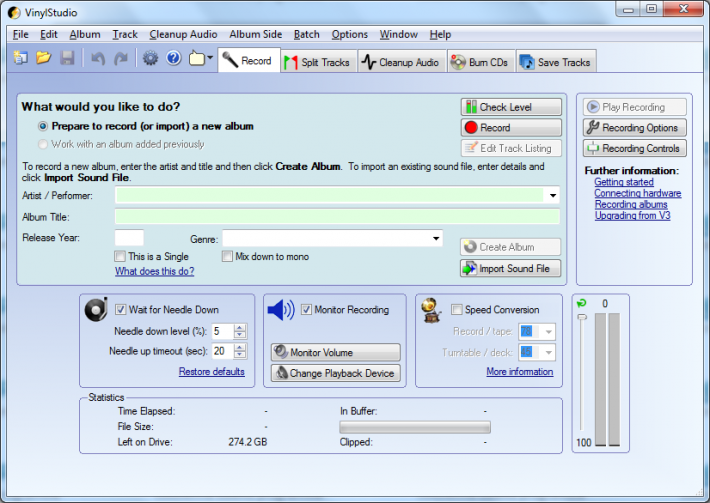Check the This is a Single box
This screenshot has width=710, height=503.
(120, 257)
